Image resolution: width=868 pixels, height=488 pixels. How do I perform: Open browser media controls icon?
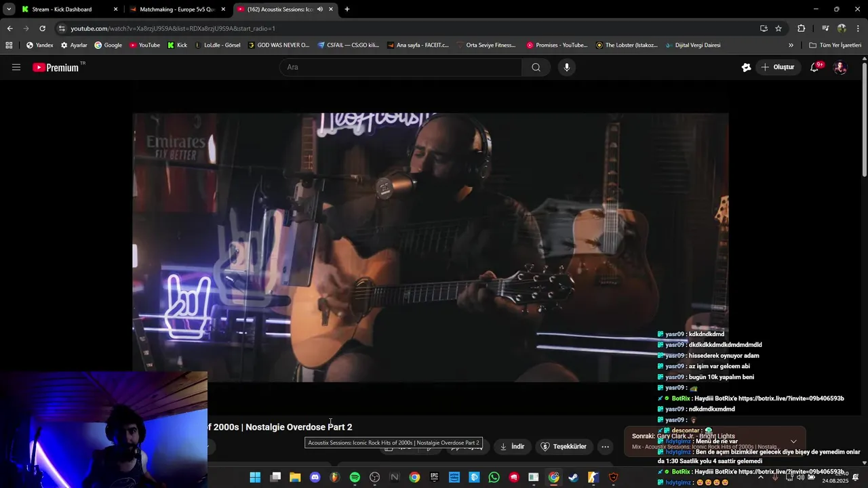tap(825, 28)
